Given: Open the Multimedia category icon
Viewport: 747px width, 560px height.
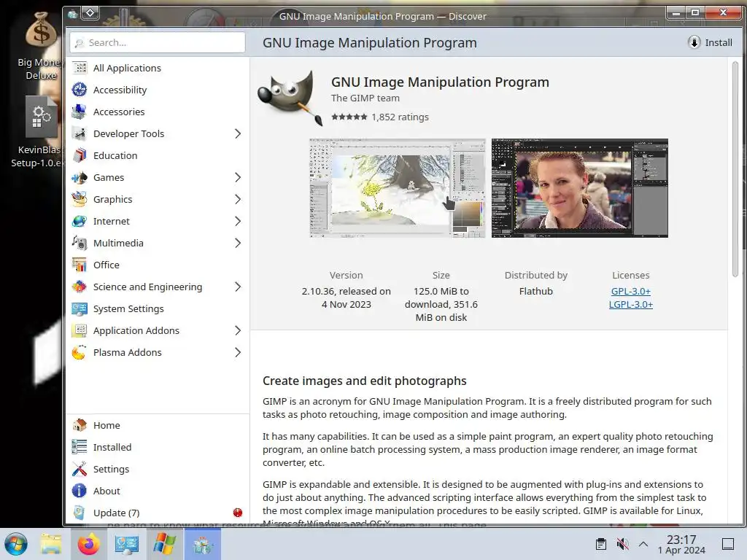Looking at the screenshot, I should click(80, 244).
